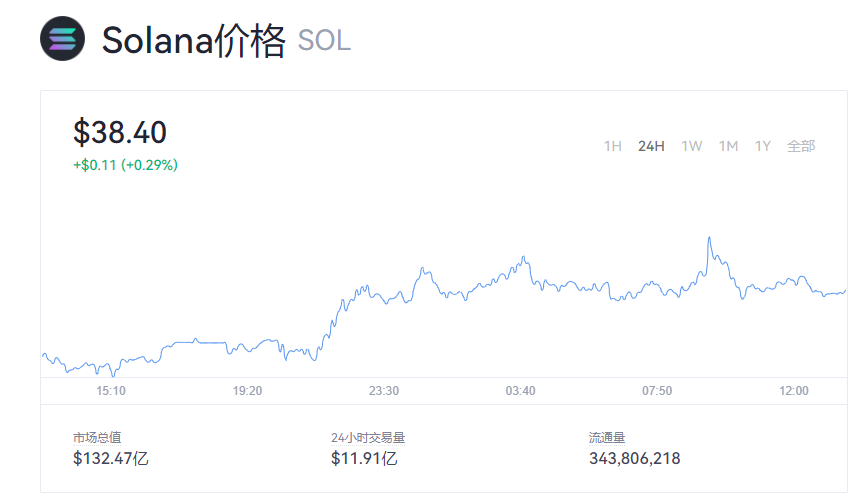Click the 流通量 value 343,806,218
855x497 pixels.
pyautogui.click(x=635, y=459)
